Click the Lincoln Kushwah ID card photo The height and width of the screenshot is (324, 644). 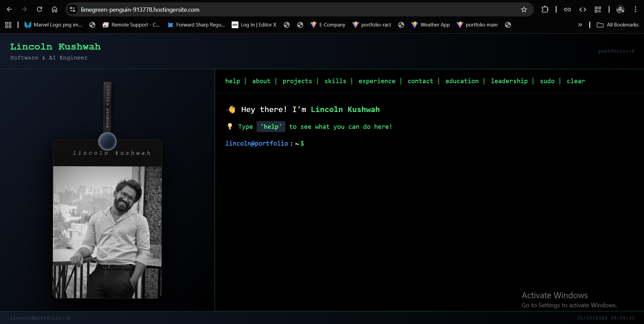pos(107,232)
